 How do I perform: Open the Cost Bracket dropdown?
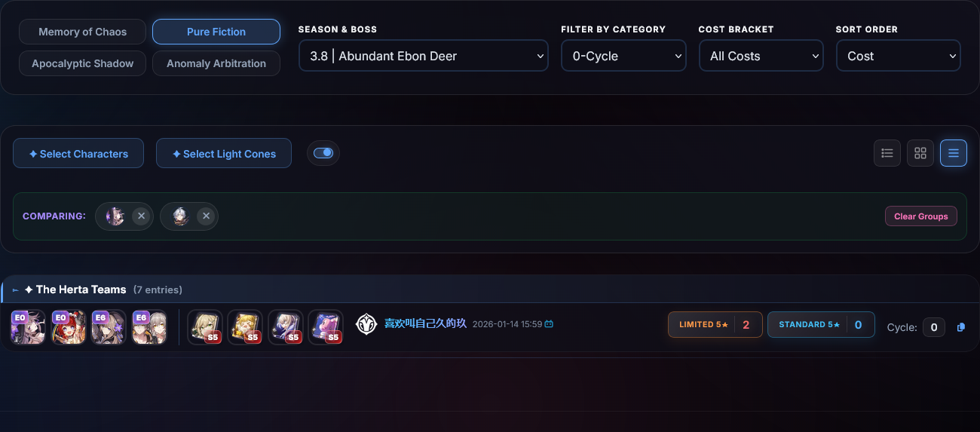[x=761, y=56]
